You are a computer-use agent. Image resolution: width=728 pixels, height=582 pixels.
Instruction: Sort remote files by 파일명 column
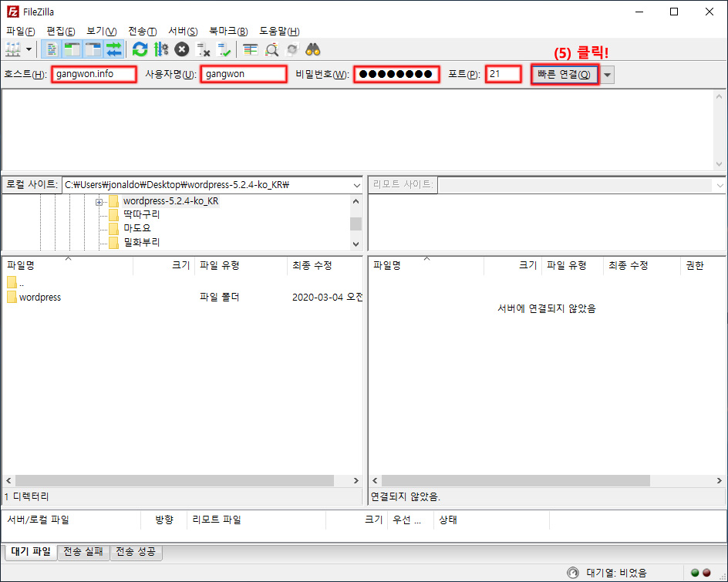point(426,265)
